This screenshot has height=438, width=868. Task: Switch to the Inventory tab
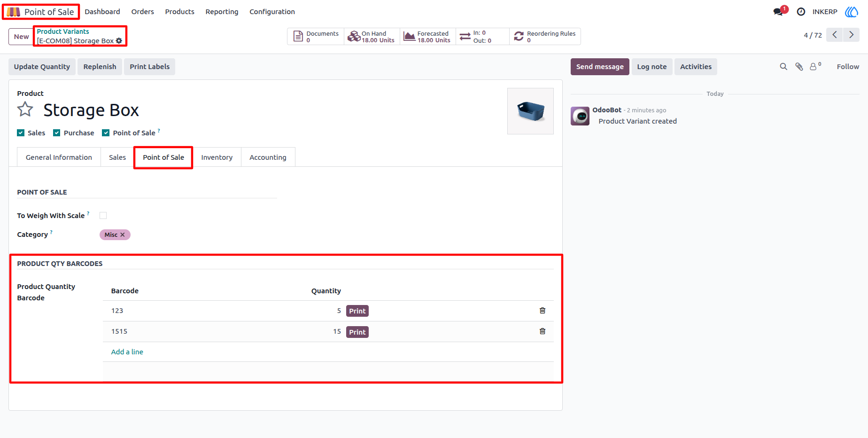coord(217,157)
